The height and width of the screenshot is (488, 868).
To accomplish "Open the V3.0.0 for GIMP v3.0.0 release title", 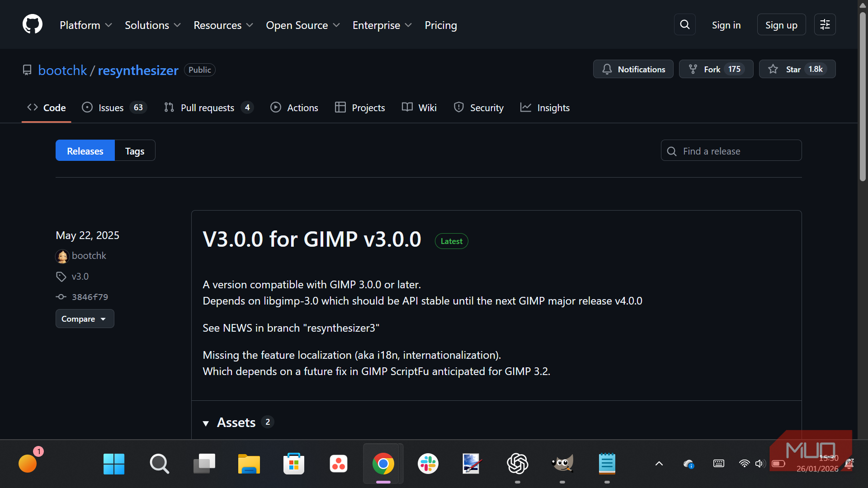I will point(312,239).
